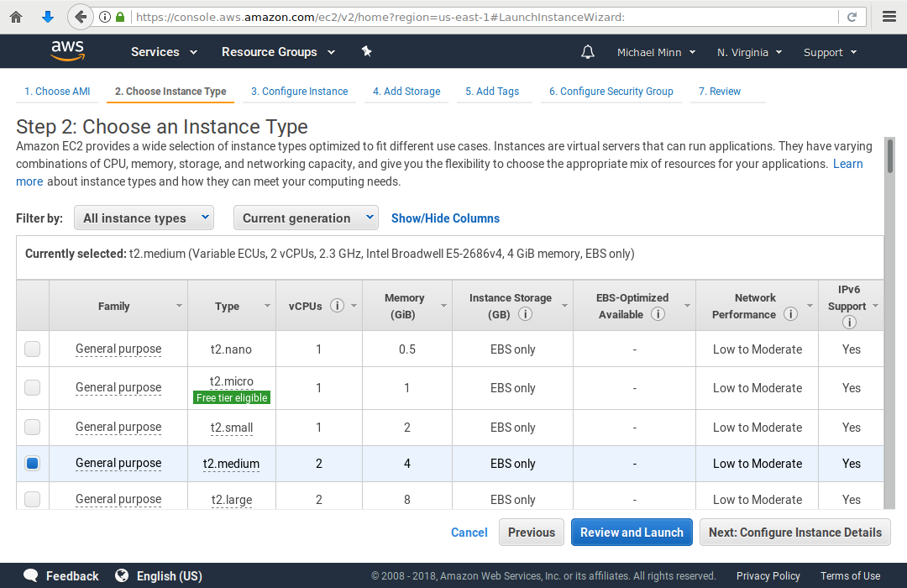Click the EBS-Optimized Available info icon
Viewport: 907px width, 588px height.
(x=658, y=314)
